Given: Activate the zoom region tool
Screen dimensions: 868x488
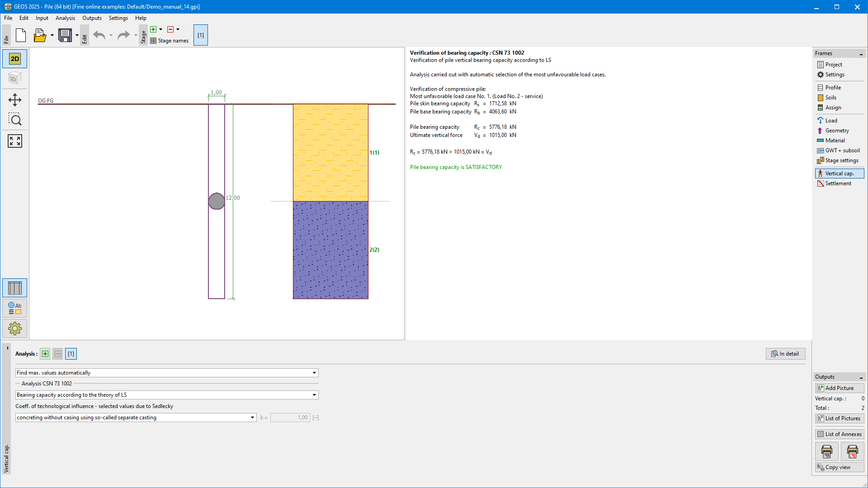Looking at the screenshot, I should click(15, 120).
